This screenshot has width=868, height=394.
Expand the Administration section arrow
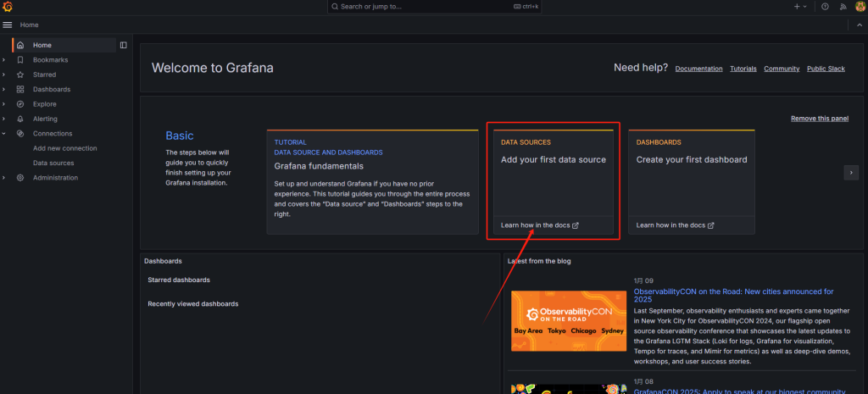pyautogui.click(x=4, y=178)
